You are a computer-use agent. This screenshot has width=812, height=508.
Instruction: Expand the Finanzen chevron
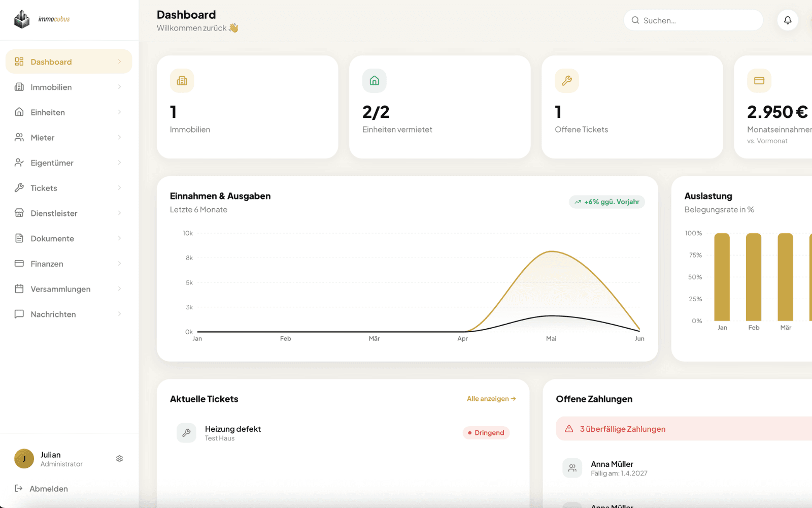[x=120, y=263]
